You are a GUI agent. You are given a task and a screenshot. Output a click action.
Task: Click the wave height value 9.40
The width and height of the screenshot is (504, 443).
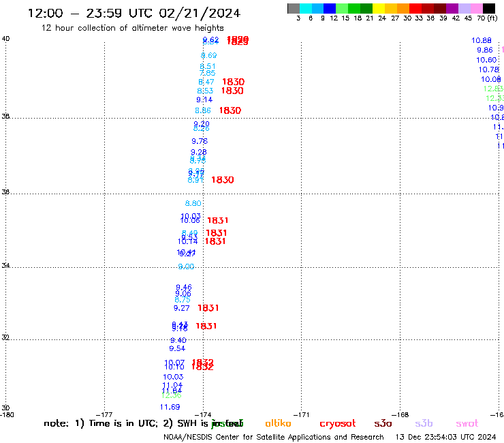tap(178, 340)
